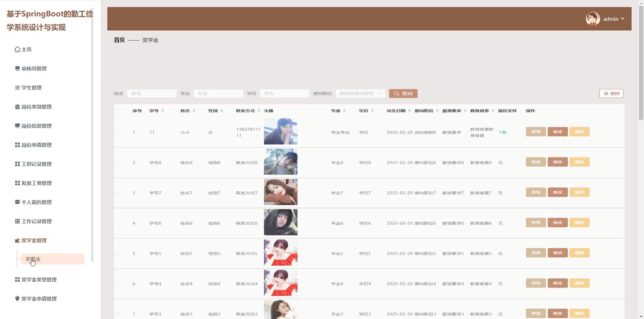Sort table by 薪资要求 column arrows

coord(465,111)
